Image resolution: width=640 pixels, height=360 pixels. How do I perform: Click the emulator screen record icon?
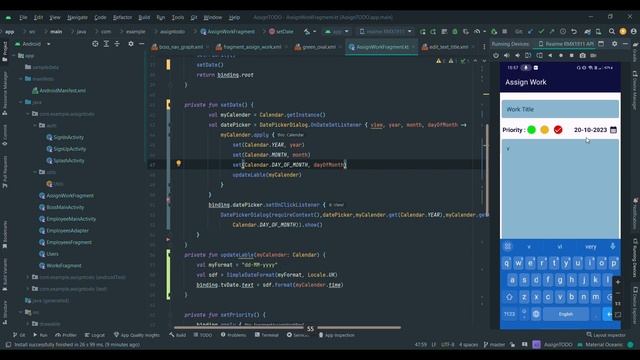593,55
